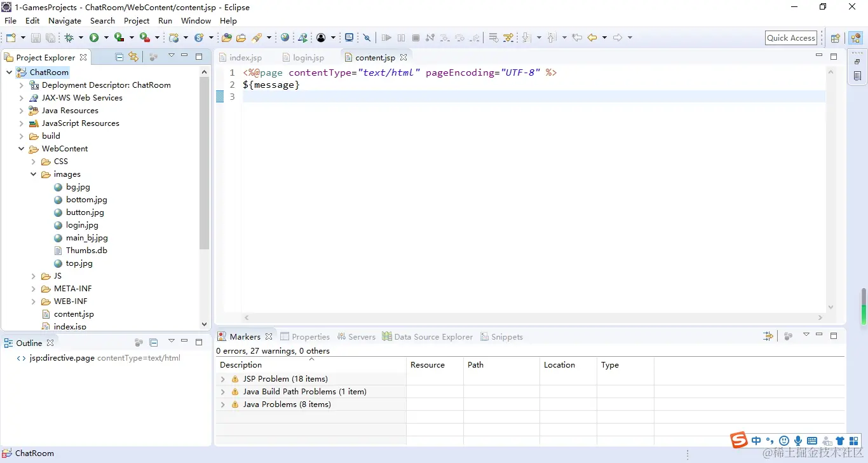Click the Description column header
The image size is (868, 463).
click(x=311, y=365)
